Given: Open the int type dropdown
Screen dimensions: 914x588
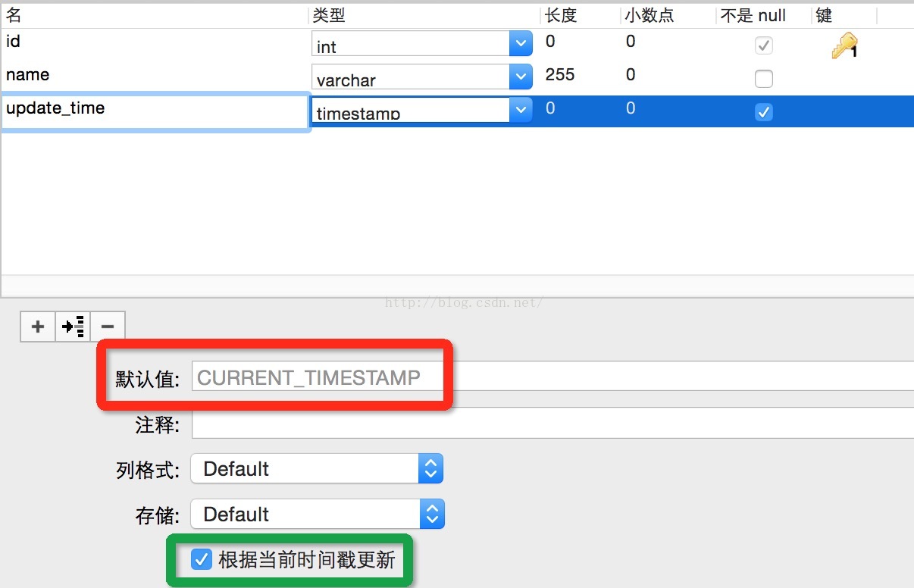Looking at the screenshot, I should coord(422,44).
